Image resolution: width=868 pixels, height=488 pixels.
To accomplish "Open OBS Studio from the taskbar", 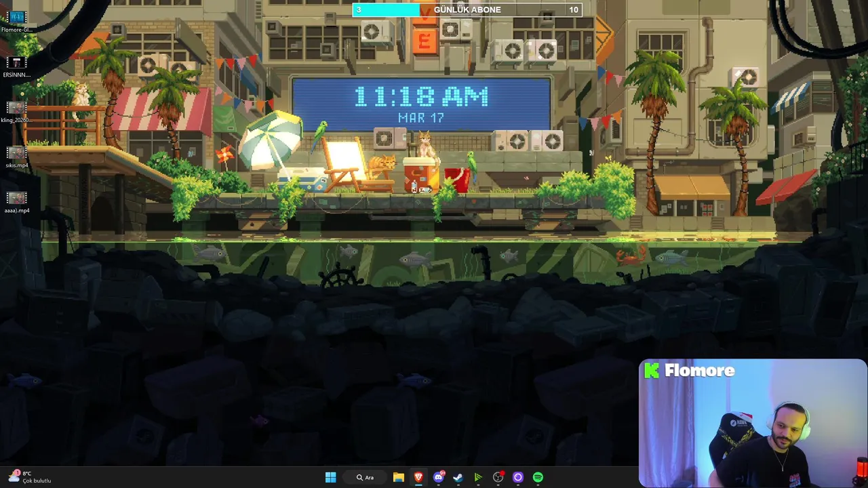I will point(498,477).
